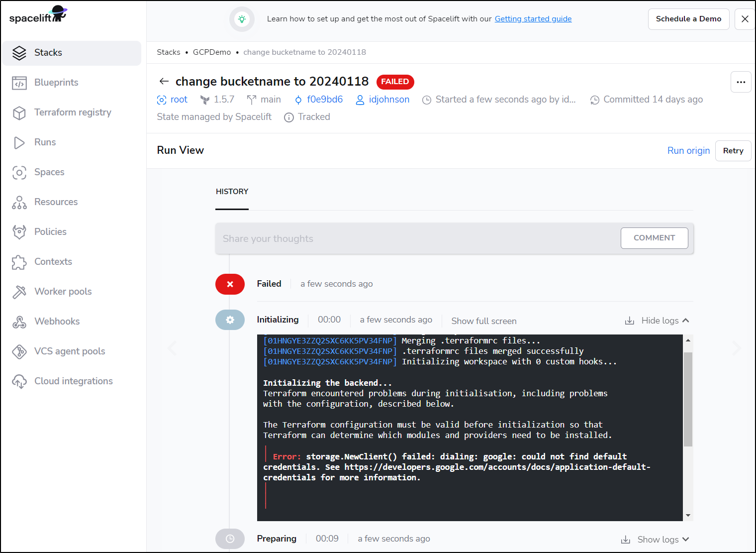
Task: Click Stacks breadcrumb
Action: coord(169,52)
